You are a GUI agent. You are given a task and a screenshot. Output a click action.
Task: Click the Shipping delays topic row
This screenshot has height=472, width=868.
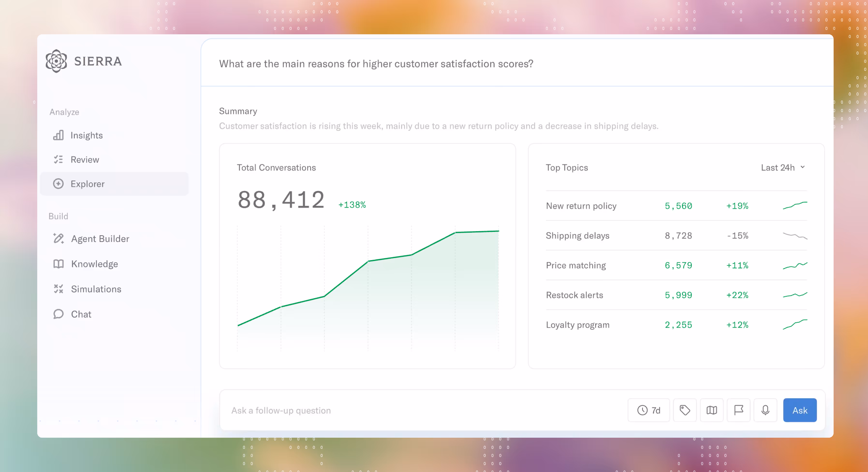(676, 235)
